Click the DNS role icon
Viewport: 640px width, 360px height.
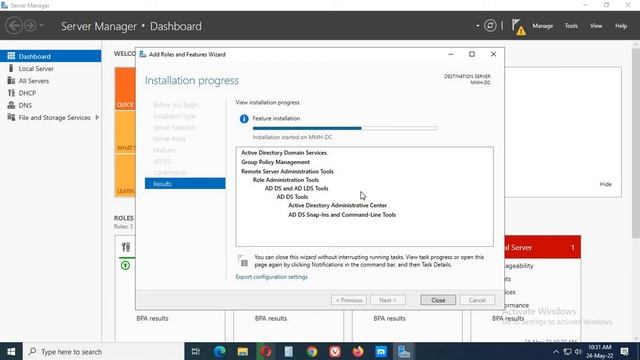point(11,105)
